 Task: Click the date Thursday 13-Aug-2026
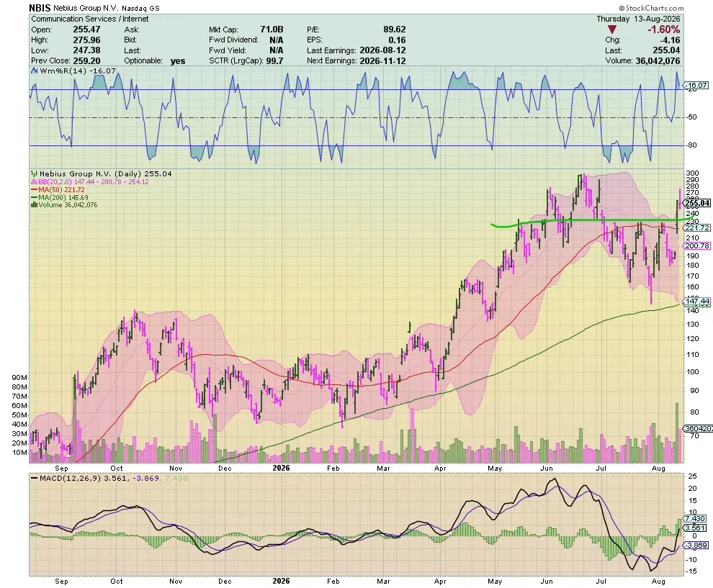(x=638, y=19)
